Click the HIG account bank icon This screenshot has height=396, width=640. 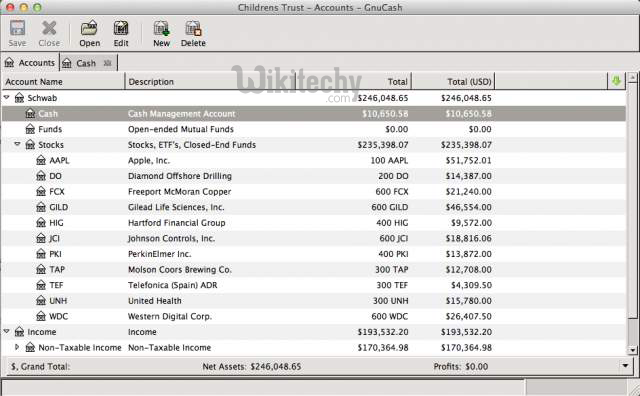41,223
